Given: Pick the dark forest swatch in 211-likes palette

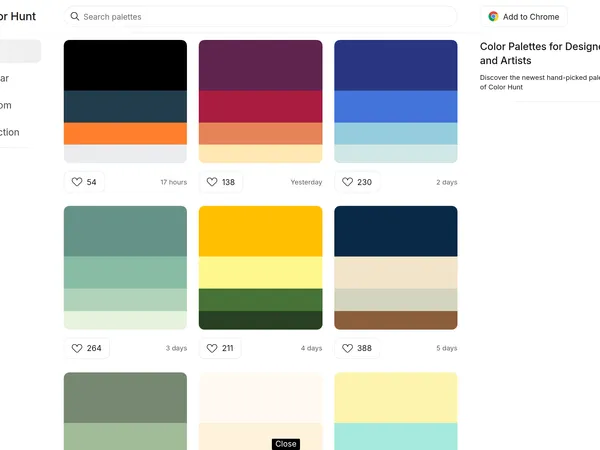Looking at the screenshot, I should 261,320.
